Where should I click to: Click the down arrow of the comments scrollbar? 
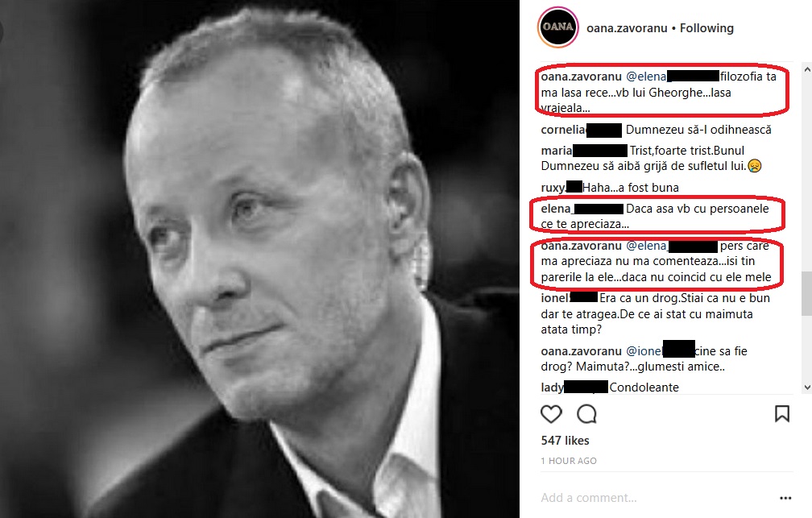point(807,387)
